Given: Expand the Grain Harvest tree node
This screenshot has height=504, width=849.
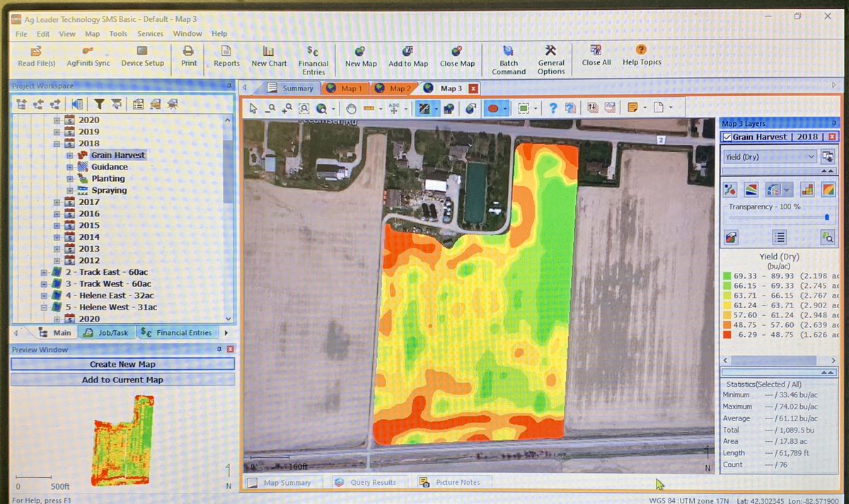Looking at the screenshot, I should click(70, 155).
